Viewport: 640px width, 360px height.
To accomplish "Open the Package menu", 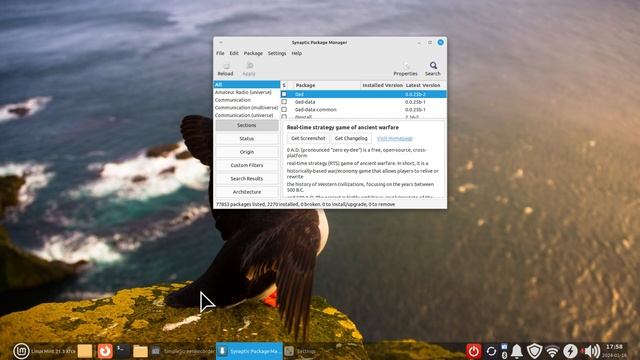I will coord(253,53).
